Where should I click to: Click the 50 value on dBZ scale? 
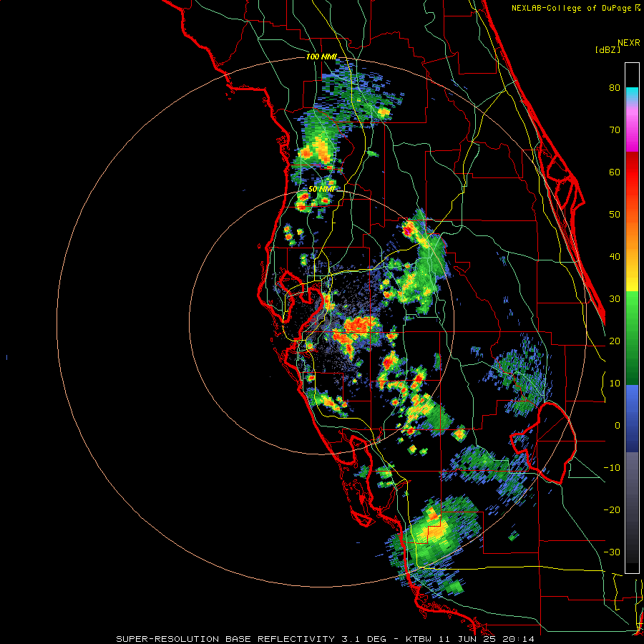(615, 215)
